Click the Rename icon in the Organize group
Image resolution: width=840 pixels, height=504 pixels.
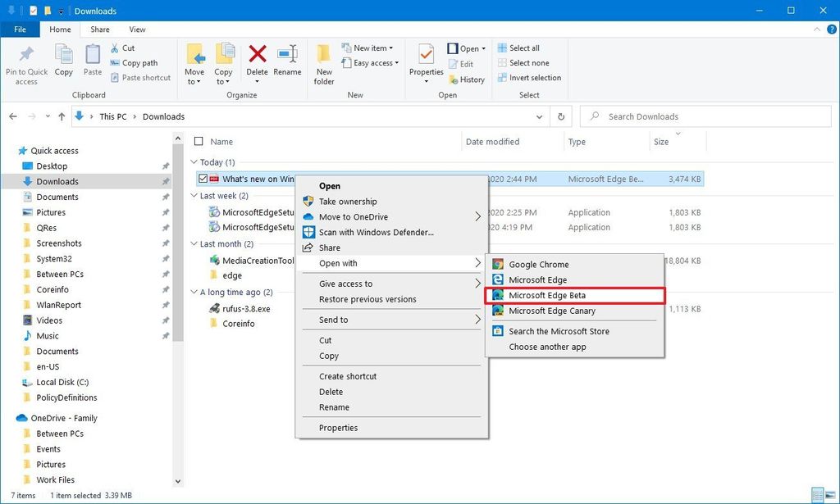pyautogui.click(x=287, y=57)
